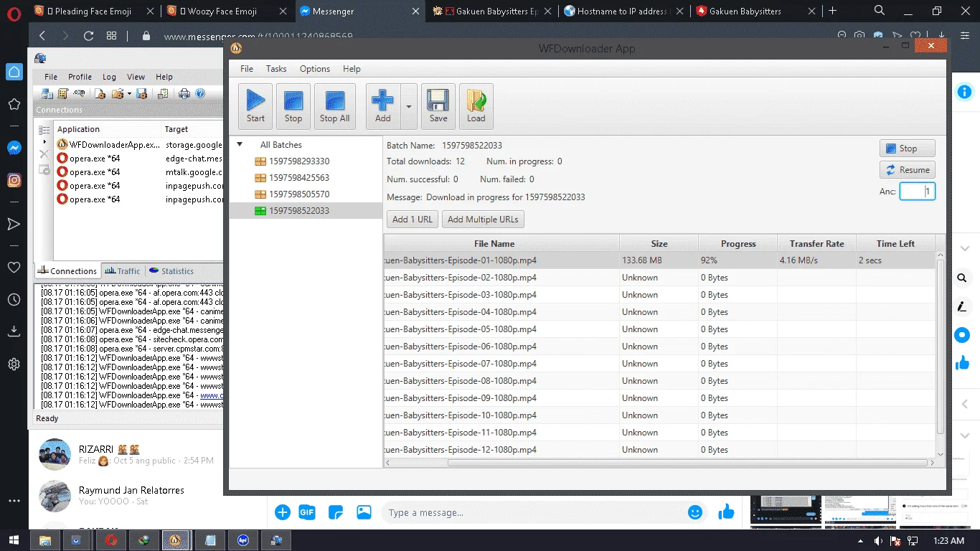
Task: Open the profile folder dropdown arrow
Action: tap(129, 94)
